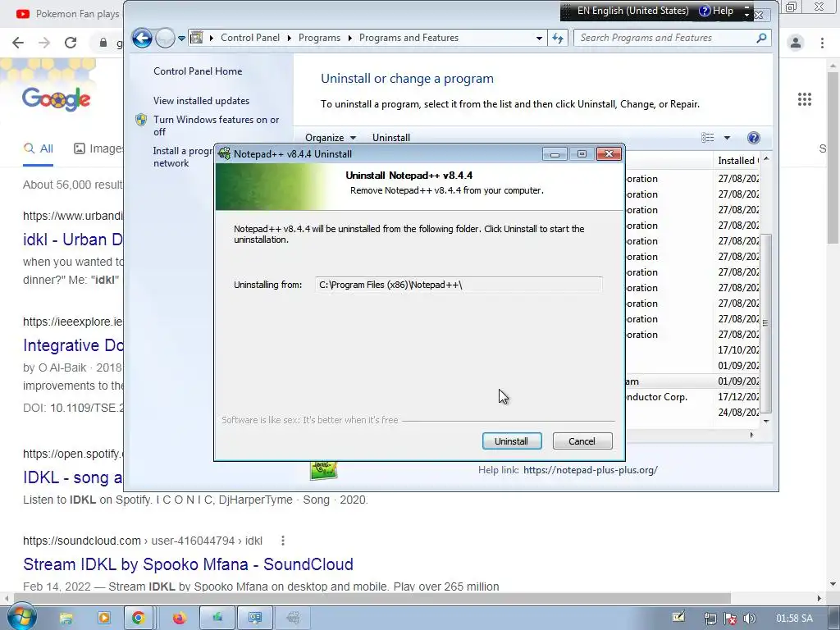The height and width of the screenshot is (630, 840).
Task: Go back in Control Panel window
Action: tap(142, 38)
